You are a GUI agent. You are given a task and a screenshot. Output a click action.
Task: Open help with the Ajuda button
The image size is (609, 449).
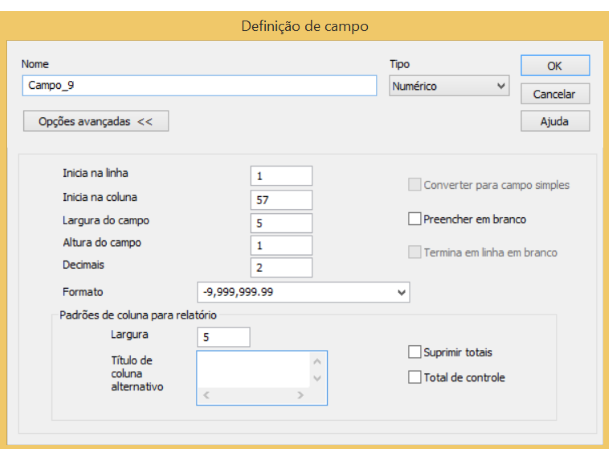click(554, 121)
